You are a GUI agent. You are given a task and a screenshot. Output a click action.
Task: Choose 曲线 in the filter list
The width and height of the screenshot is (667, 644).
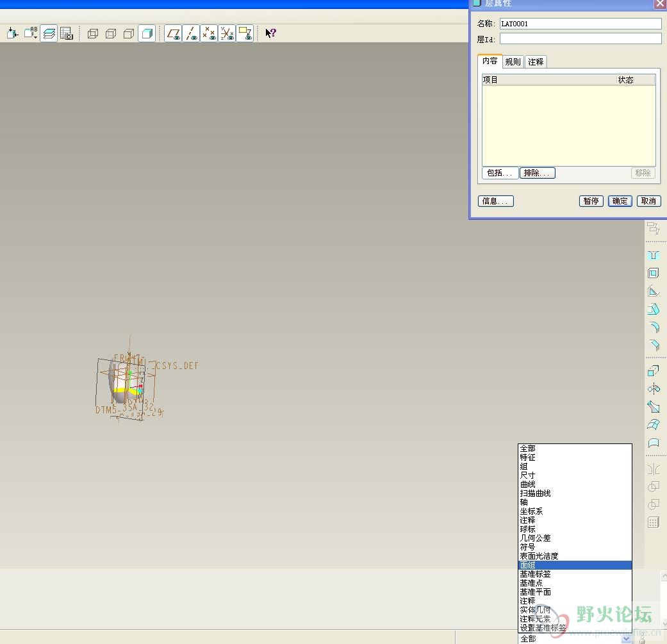tap(575, 484)
